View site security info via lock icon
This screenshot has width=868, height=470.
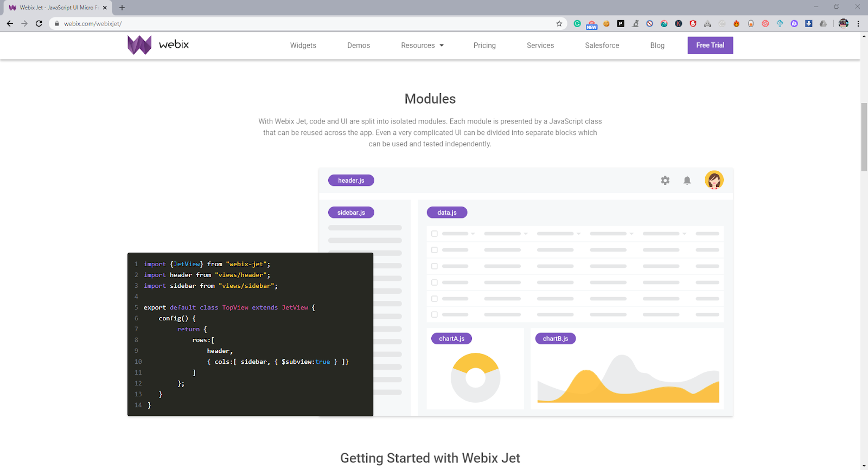[56, 23]
